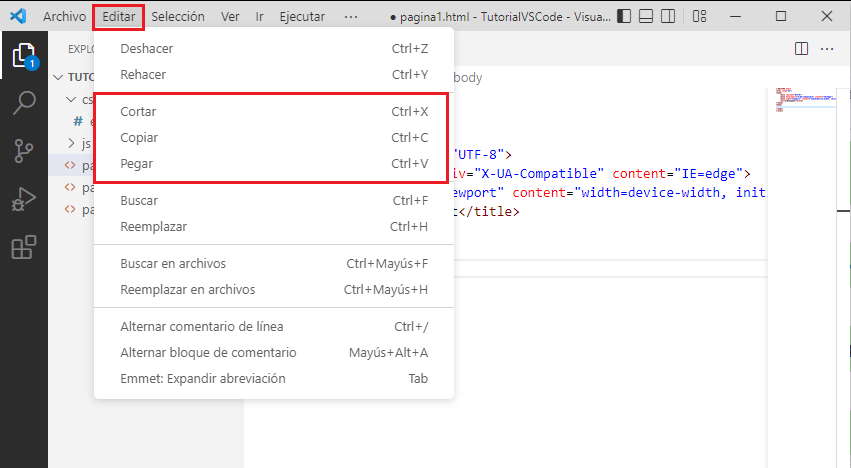Open the Ir menu
The width and height of the screenshot is (851, 468).
pos(259,17)
